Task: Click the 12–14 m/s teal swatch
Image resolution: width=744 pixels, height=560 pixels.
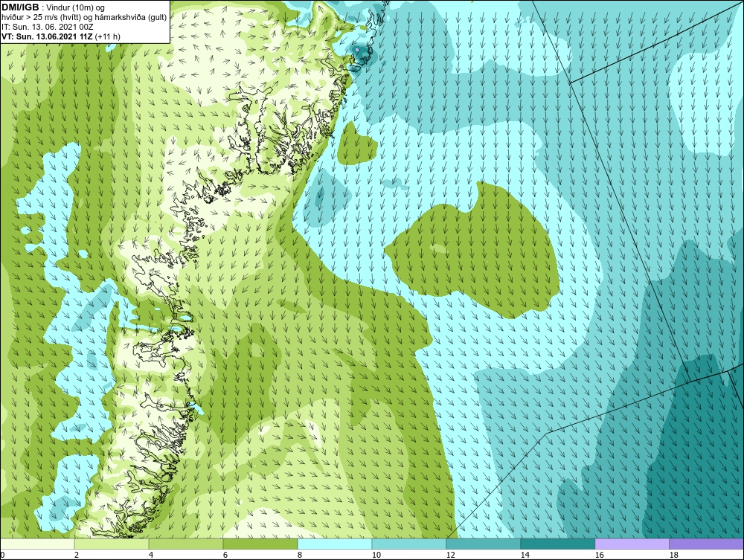Action: coord(484,544)
